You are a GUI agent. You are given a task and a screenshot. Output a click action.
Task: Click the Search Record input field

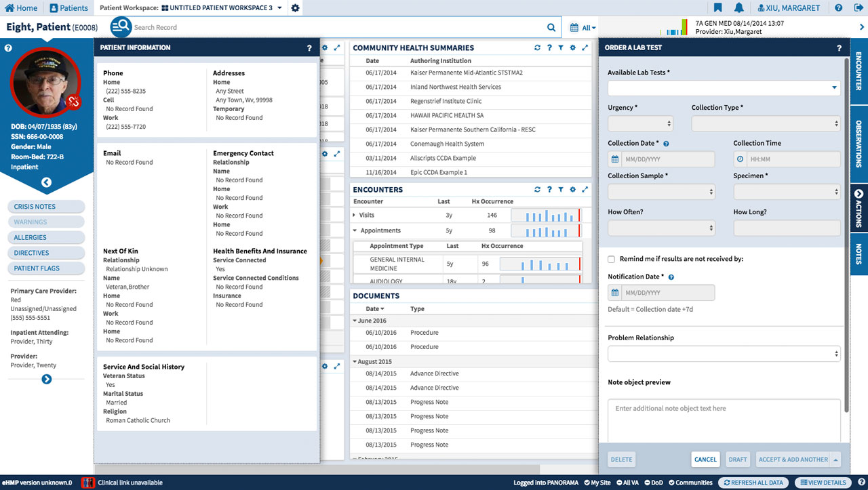[338, 28]
